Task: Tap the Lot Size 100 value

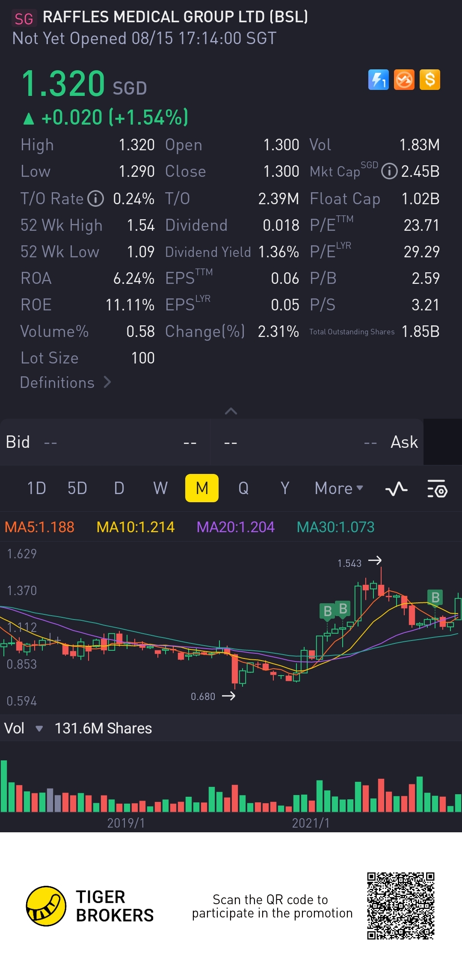Action: [143, 358]
